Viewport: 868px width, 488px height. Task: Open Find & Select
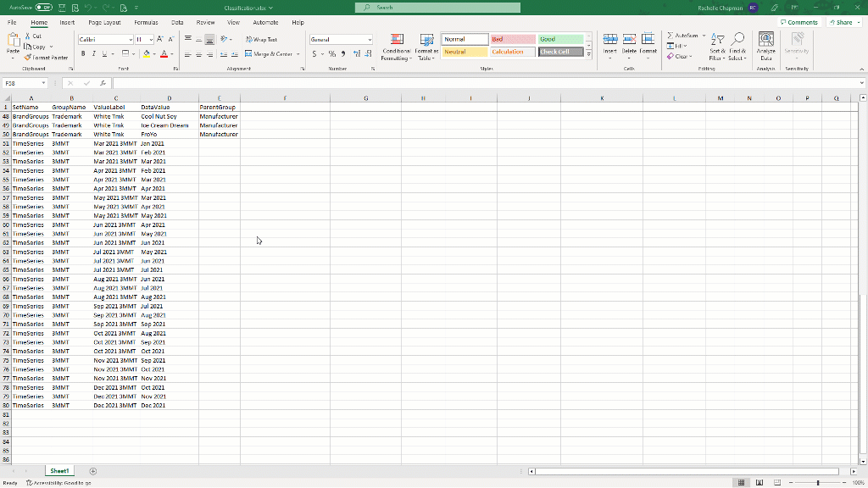(x=737, y=47)
